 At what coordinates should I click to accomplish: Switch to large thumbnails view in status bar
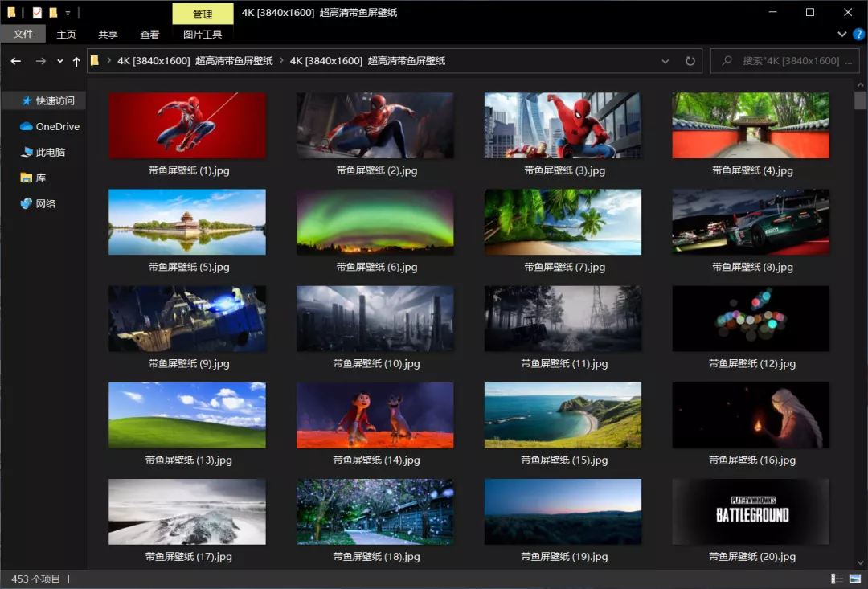tap(854, 579)
